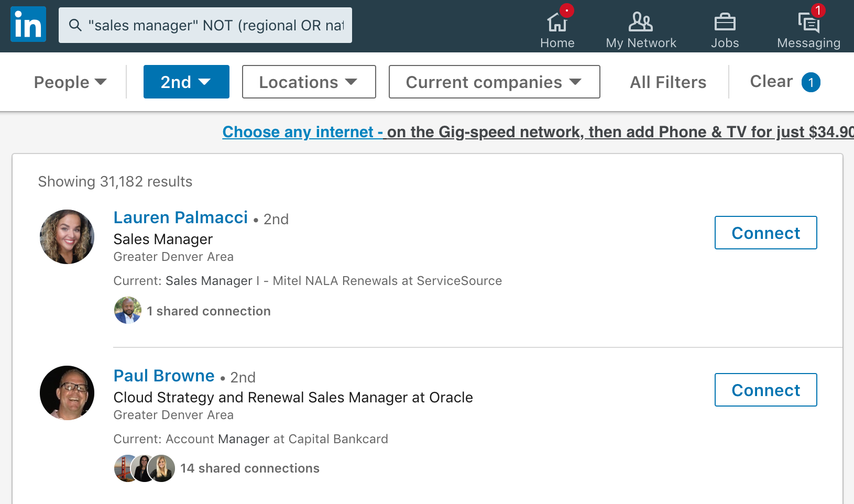854x504 pixels.
Task: Click Paul's shared connections avatar group
Action: [145, 468]
